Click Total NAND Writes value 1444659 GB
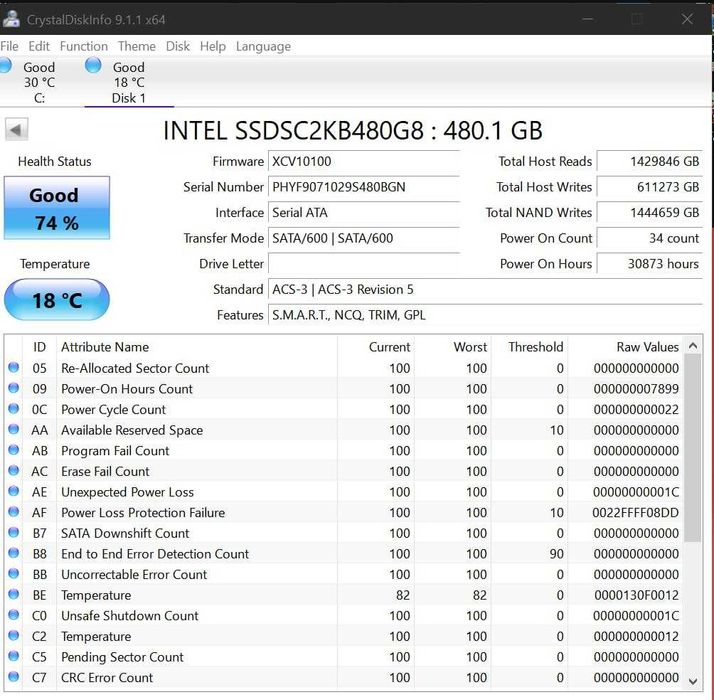 pyautogui.click(x=650, y=213)
